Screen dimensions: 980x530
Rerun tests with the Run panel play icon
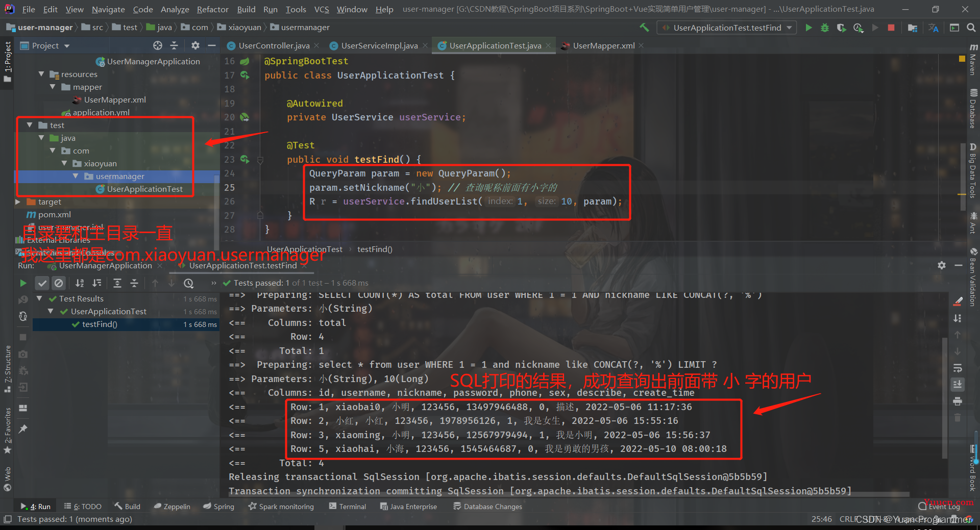coord(23,283)
